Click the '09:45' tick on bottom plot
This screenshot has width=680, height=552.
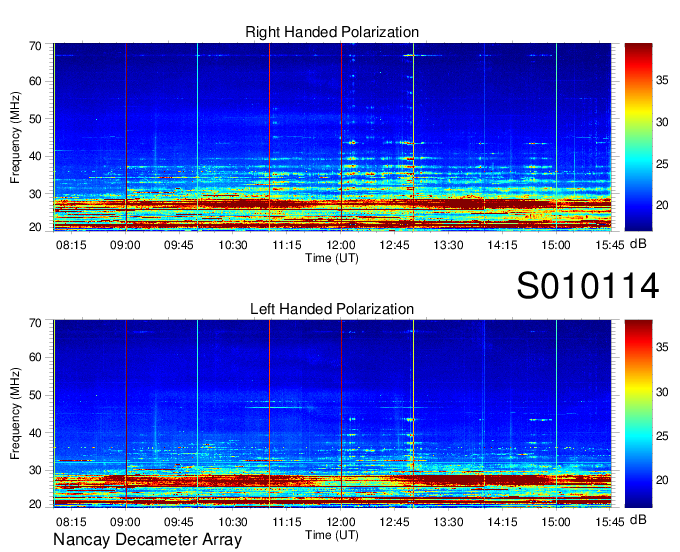coord(179,522)
